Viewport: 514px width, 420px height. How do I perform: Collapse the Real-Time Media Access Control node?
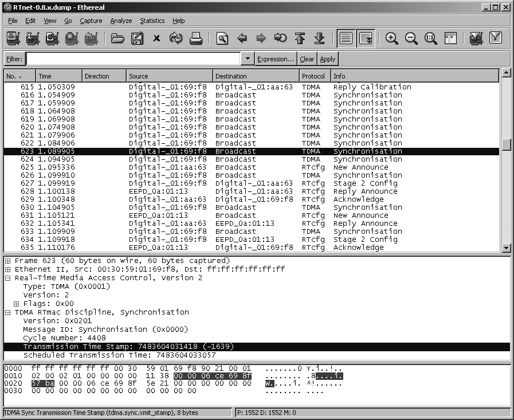[8, 278]
